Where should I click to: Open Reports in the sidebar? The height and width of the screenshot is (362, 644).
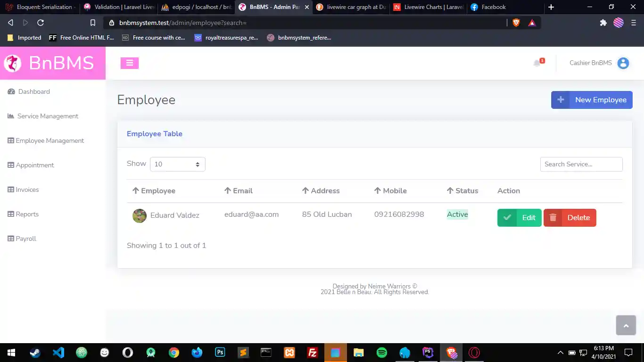(23, 214)
